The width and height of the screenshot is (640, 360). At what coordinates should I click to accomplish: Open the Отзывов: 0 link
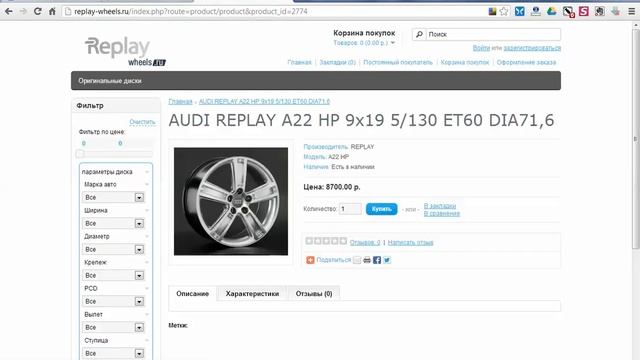tap(365, 242)
